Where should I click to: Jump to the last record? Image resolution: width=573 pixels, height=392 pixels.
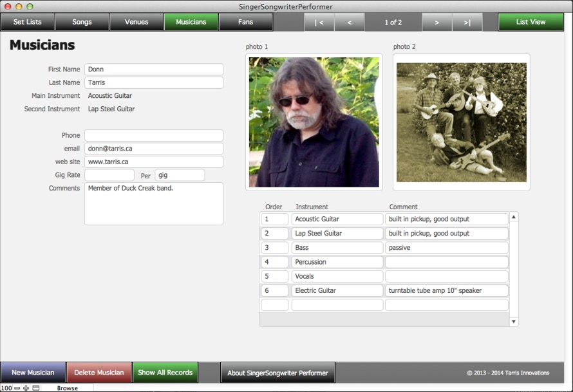click(467, 22)
